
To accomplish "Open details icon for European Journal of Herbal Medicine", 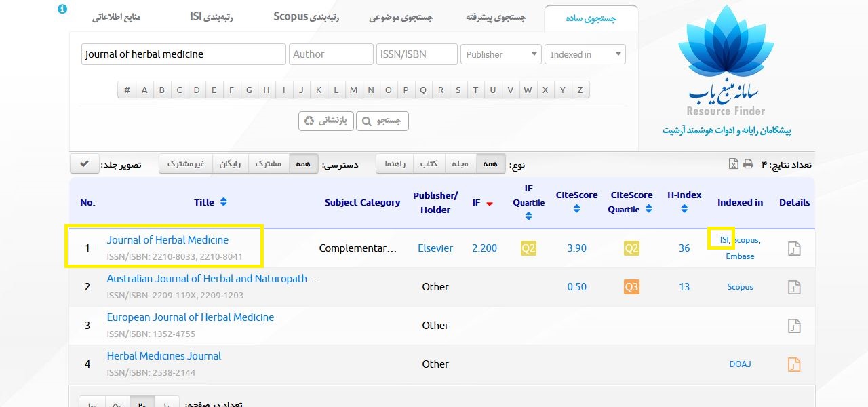I will click(x=794, y=326).
